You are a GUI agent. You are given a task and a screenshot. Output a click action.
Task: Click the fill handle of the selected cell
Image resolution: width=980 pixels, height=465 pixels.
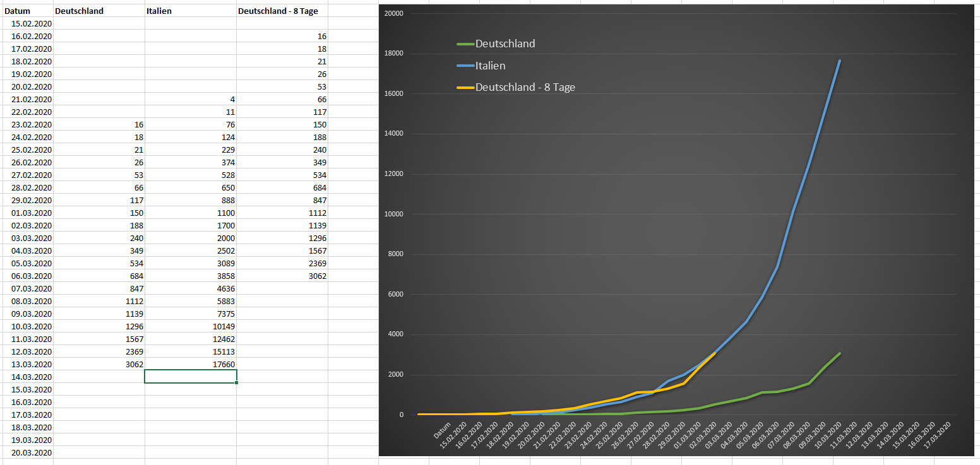(x=236, y=382)
